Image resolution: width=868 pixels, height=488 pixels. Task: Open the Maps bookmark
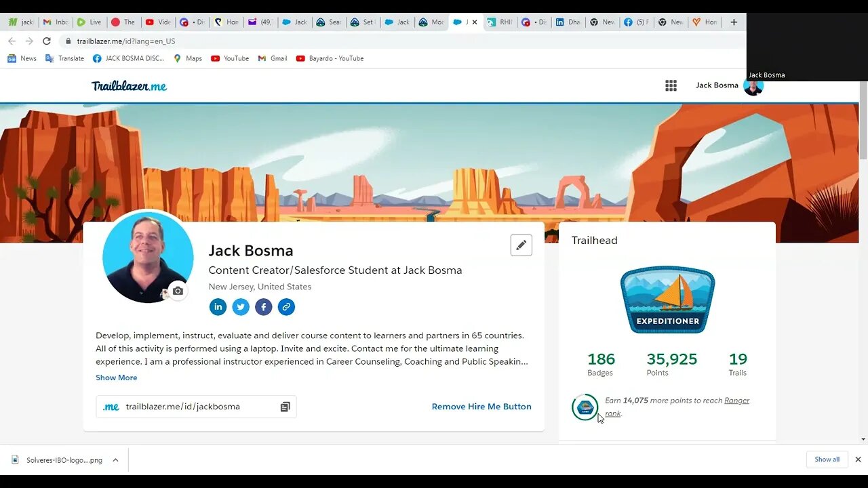(187, 58)
